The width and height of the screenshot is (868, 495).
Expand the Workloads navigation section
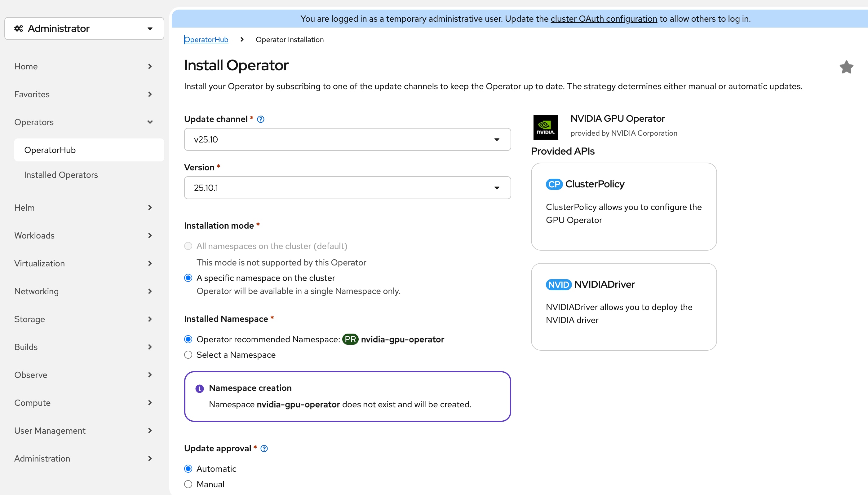pyautogui.click(x=84, y=236)
